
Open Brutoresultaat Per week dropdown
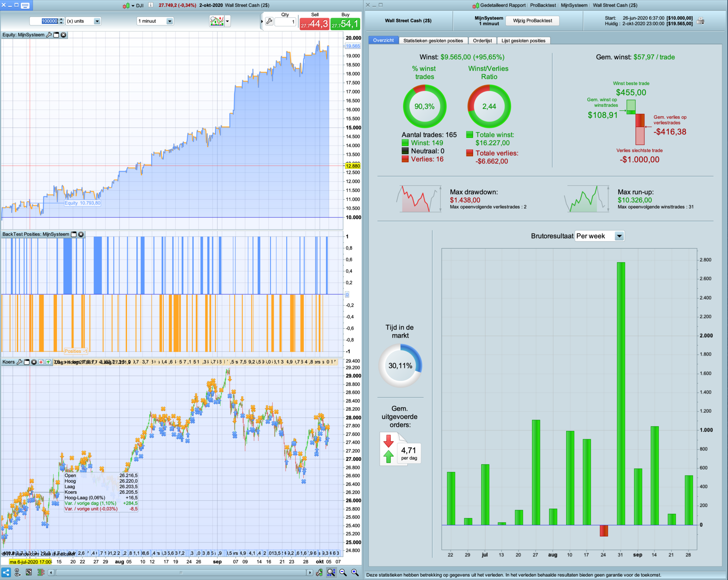(x=619, y=236)
